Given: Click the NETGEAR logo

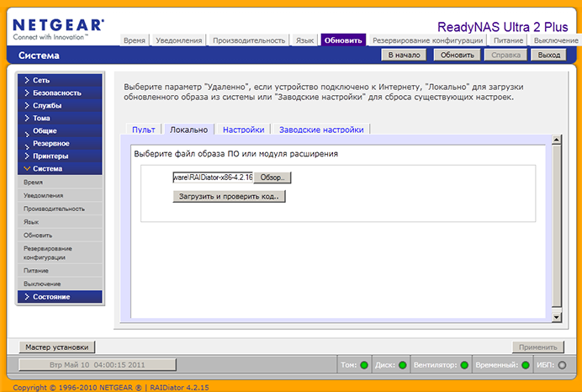Looking at the screenshot, I should pos(59,29).
